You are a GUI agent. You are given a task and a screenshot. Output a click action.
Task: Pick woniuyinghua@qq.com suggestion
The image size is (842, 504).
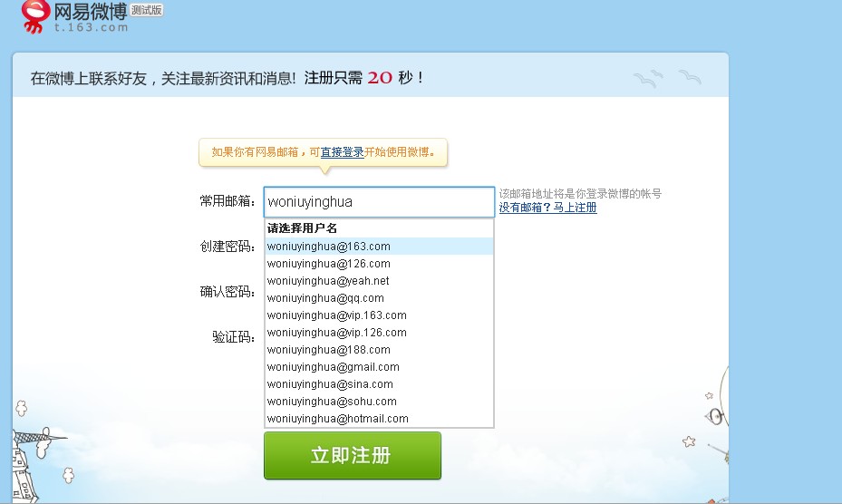tap(379, 297)
